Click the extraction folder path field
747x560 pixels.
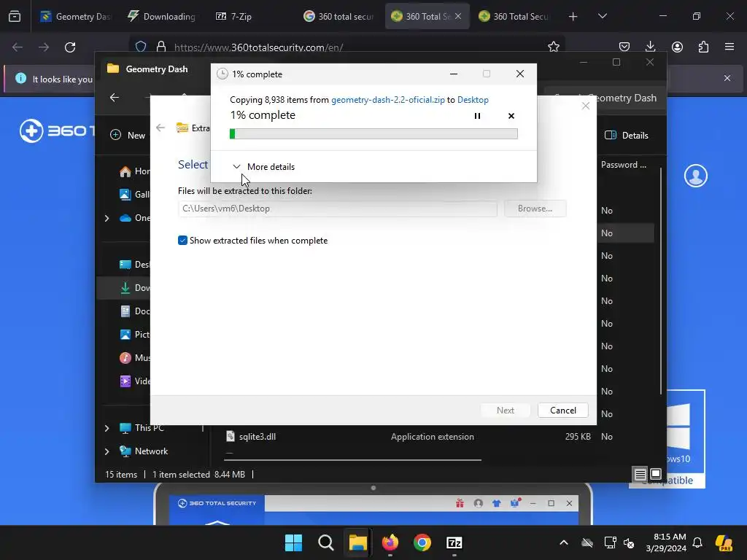(x=337, y=209)
